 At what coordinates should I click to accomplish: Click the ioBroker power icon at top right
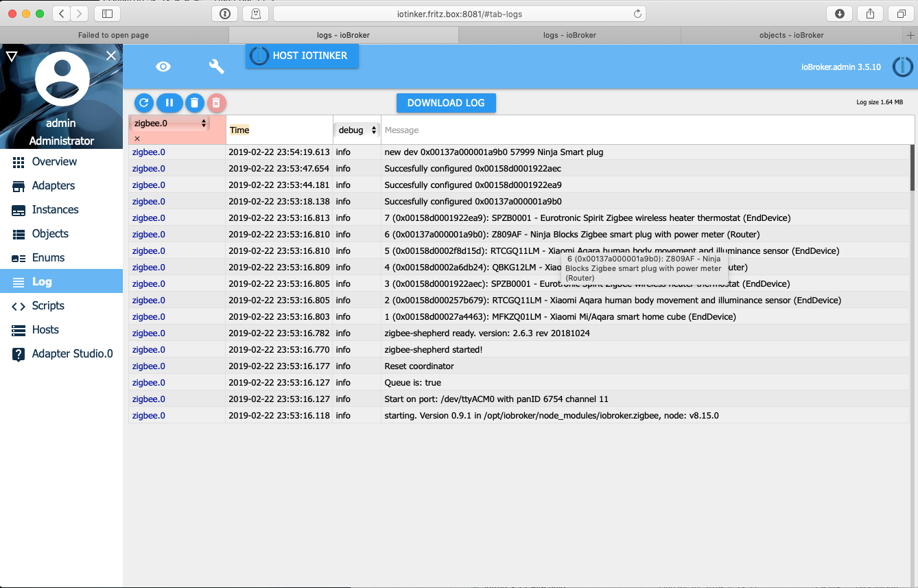click(x=902, y=67)
